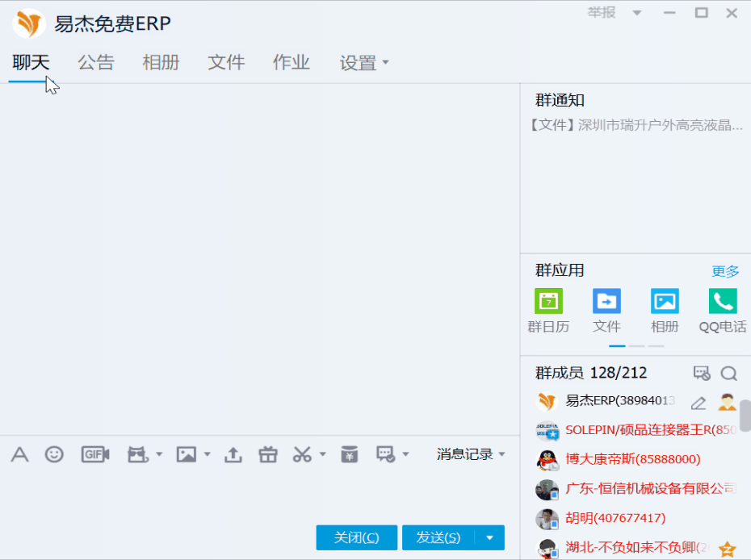Image resolution: width=751 pixels, height=560 pixels.
Task: Expand the screenshot scissors dropdown arrow
Action: pyautogui.click(x=323, y=455)
